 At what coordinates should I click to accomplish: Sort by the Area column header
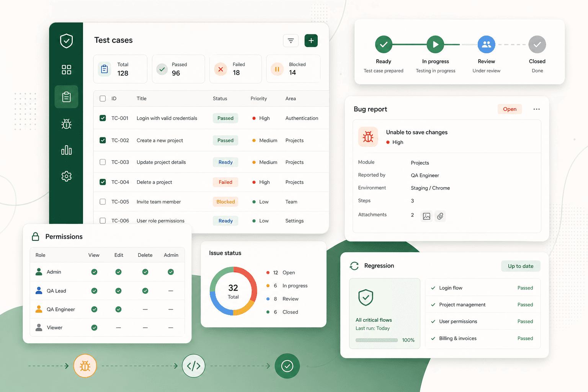coord(291,98)
